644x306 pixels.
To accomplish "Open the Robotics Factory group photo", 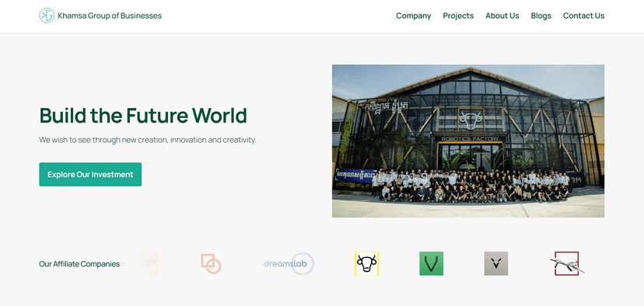I will click(468, 141).
